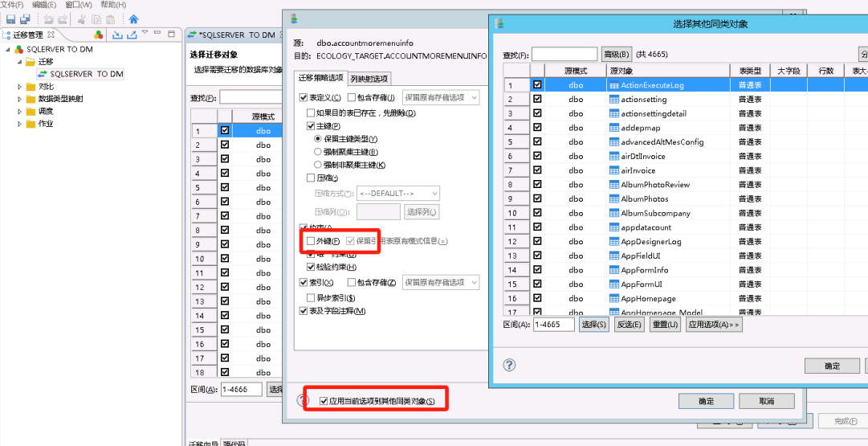Screen dimensions: 868x446
Task: Click the table icon beside actionsetting
Action: pos(613,100)
